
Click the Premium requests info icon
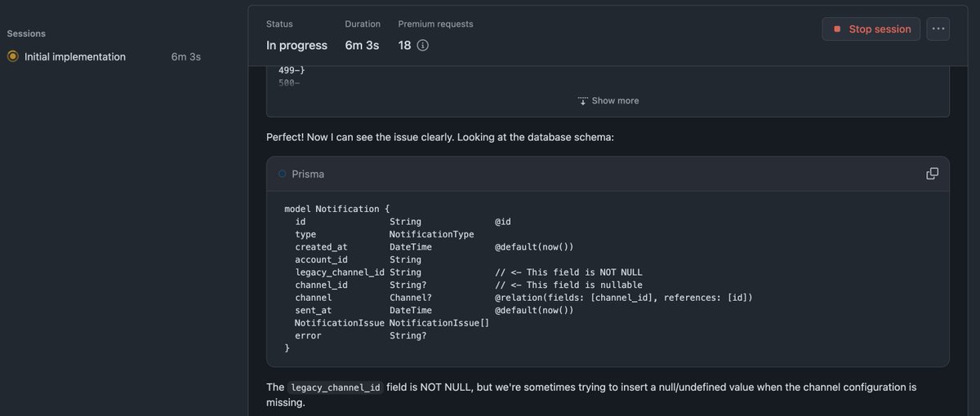click(x=422, y=46)
